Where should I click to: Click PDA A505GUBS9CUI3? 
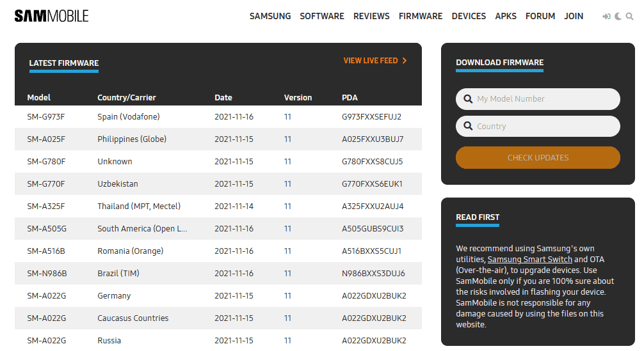coord(373,228)
